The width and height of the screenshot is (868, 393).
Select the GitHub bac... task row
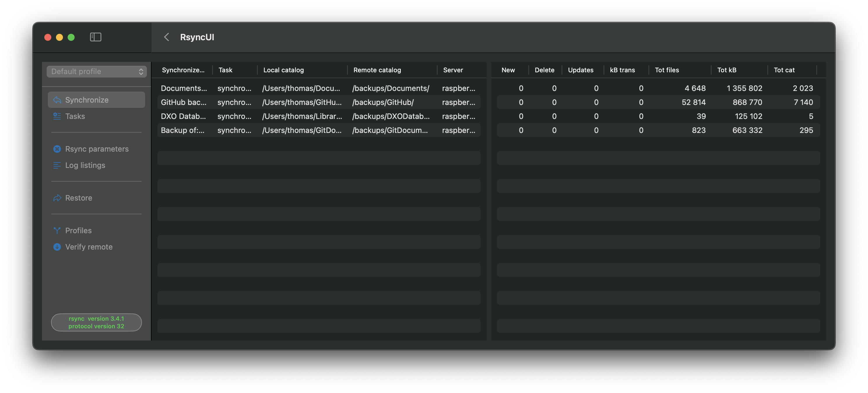point(319,102)
